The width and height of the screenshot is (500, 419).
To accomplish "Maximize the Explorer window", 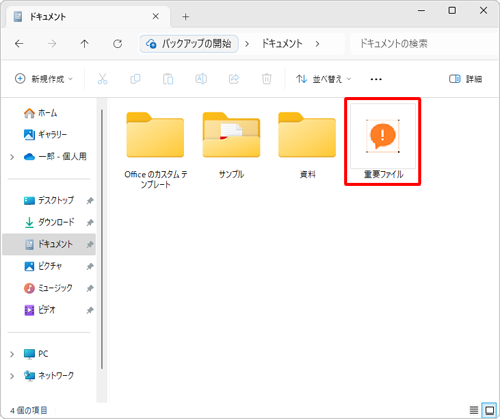I will click(452, 10).
